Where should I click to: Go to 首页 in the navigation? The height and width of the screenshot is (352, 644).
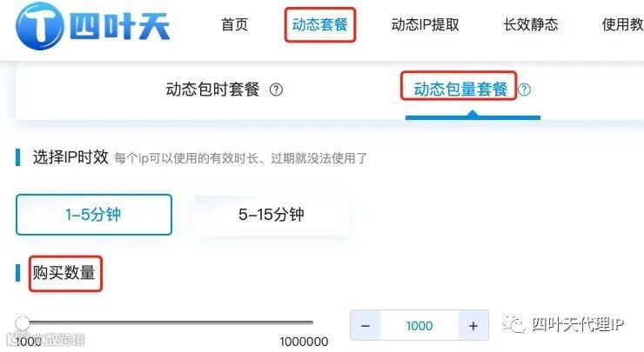click(x=234, y=24)
